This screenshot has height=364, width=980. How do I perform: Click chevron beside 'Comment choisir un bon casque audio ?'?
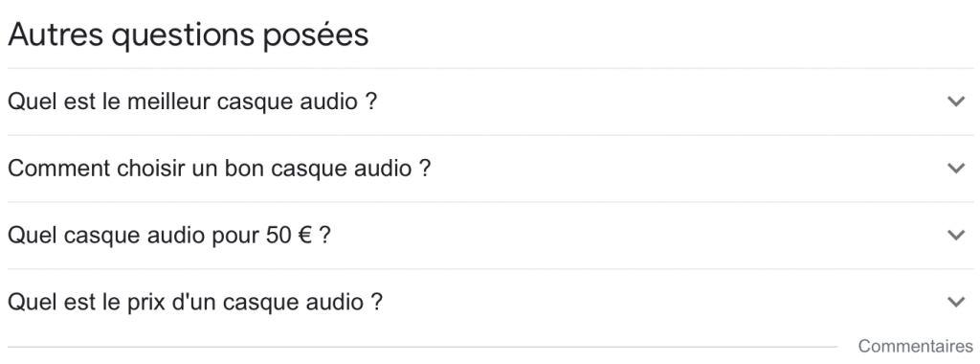click(x=956, y=169)
